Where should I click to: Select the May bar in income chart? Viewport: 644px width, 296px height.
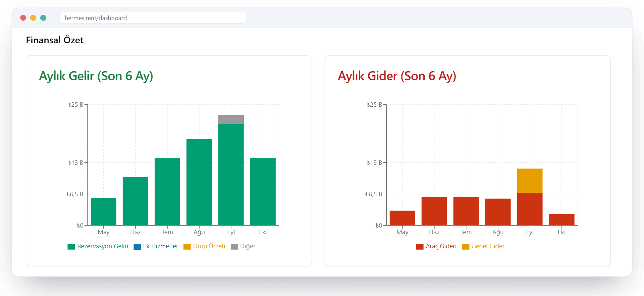[104, 212]
